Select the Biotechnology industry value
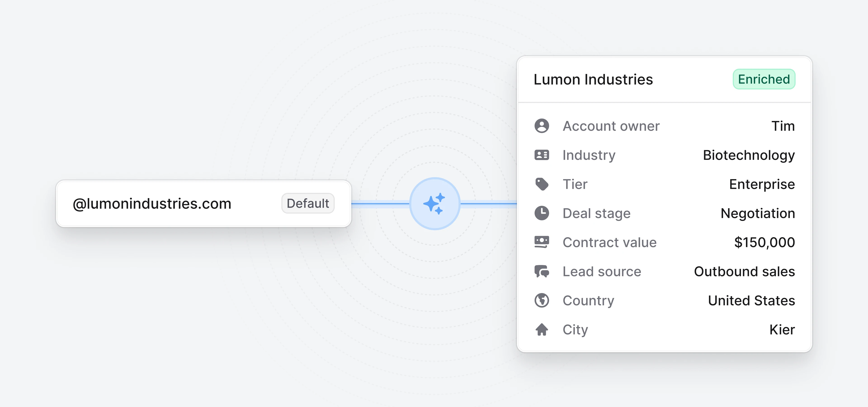The width and height of the screenshot is (868, 407). point(748,155)
